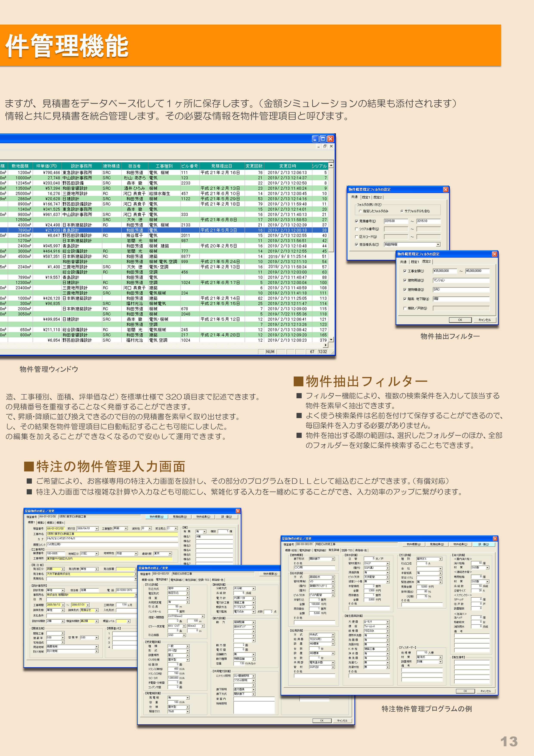Click 見積結果(B) button in AA-01-012/00 dialog
Viewport: 534px width, 756px height.
tap(180, 517)
